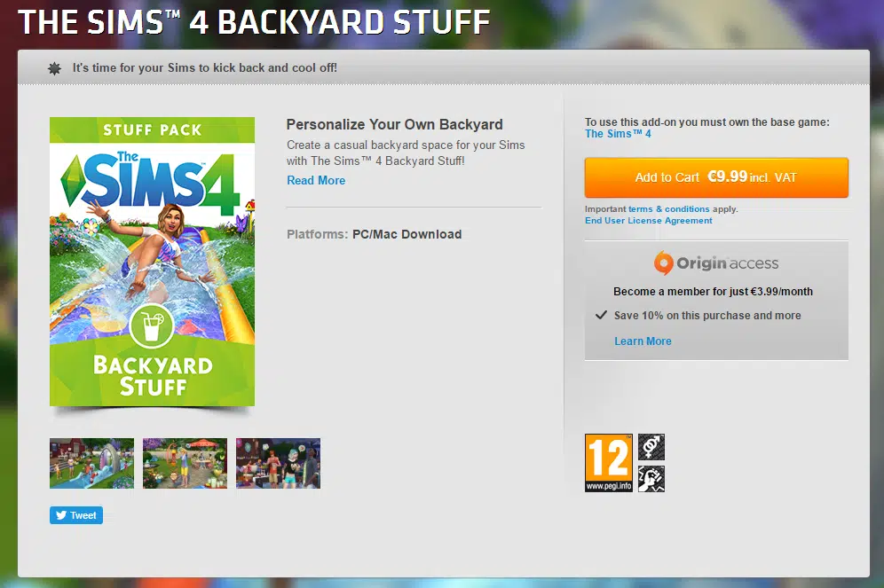
Task: Click the checkmark next to Save 10%
Action: pyautogui.click(x=601, y=315)
